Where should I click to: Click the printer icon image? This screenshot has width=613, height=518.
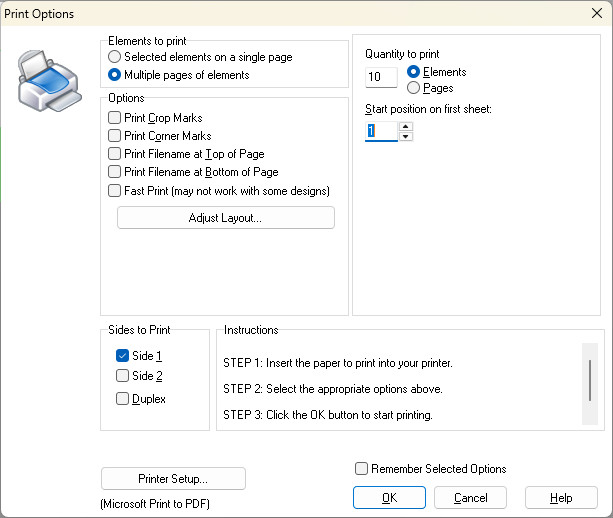click(50, 81)
